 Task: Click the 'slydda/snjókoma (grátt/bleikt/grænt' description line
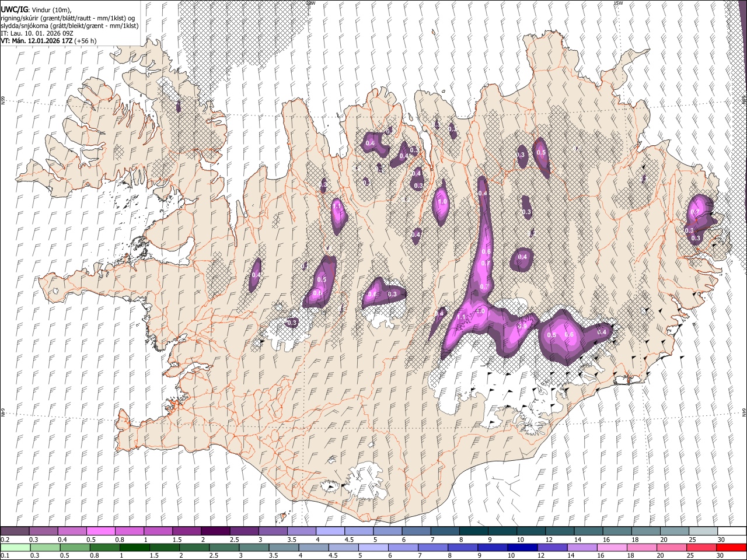pyautogui.click(x=69, y=26)
